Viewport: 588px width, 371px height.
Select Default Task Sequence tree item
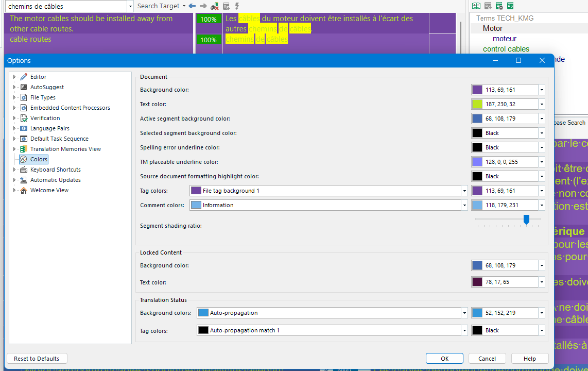(x=59, y=139)
